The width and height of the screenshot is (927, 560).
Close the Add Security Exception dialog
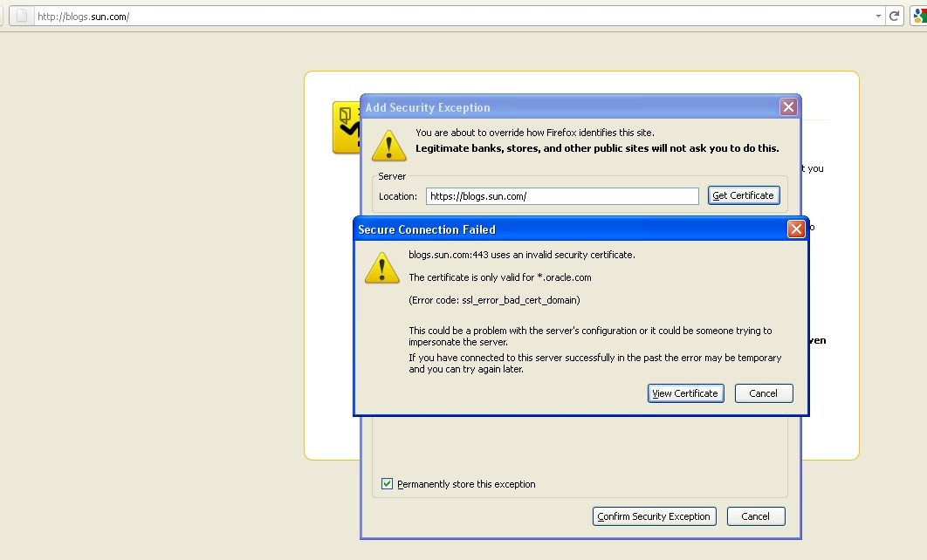pyautogui.click(x=788, y=107)
